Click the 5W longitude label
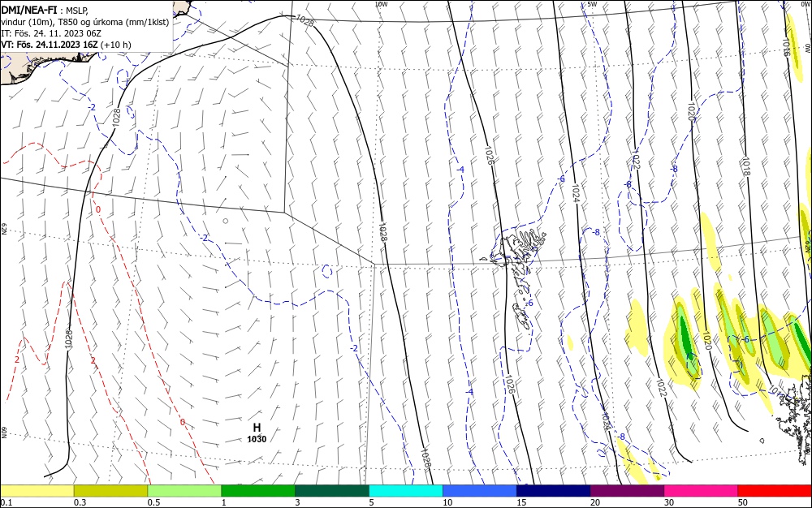Image resolution: width=812 pixels, height=508 pixels. point(592,3)
